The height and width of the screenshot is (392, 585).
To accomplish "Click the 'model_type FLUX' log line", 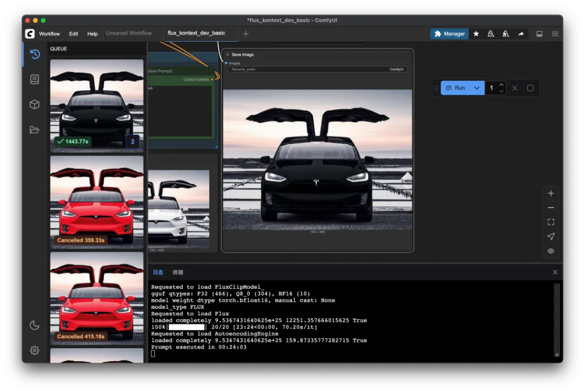I will click(178, 307).
